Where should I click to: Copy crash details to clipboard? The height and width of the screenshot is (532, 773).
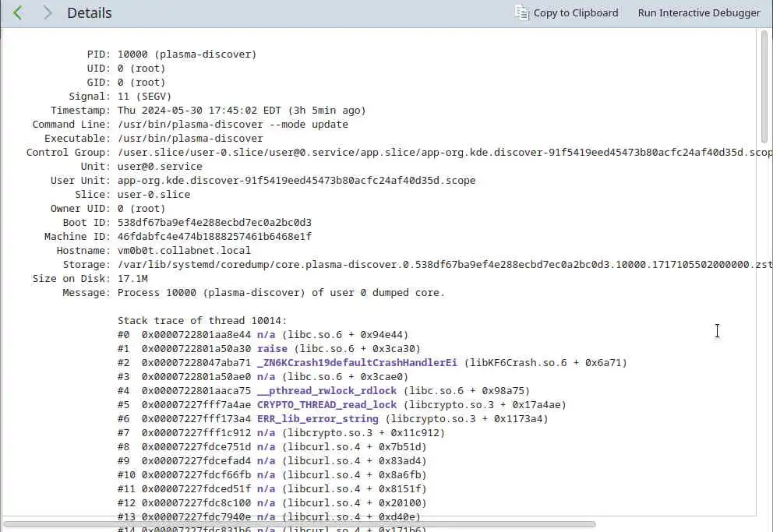pos(567,12)
